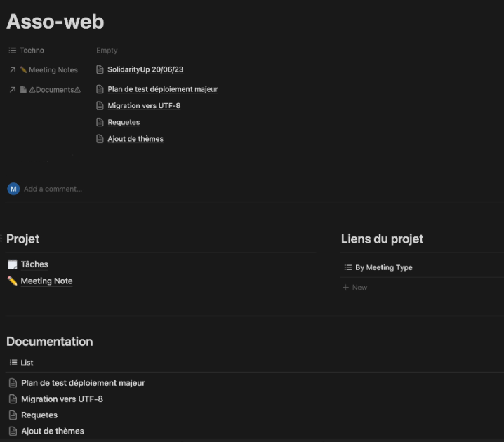
Task: Open the Tâches page under Projet
Action: pos(34,264)
